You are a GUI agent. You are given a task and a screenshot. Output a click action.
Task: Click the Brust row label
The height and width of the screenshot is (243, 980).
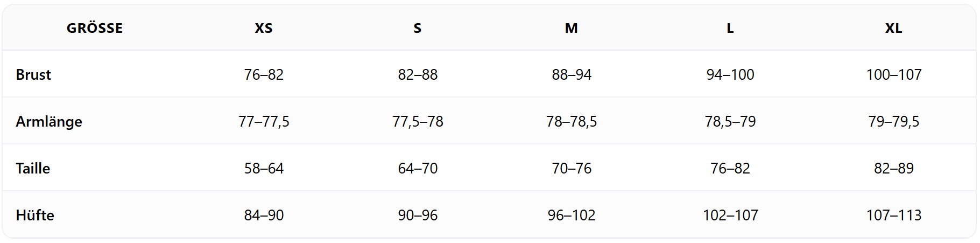click(x=33, y=74)
